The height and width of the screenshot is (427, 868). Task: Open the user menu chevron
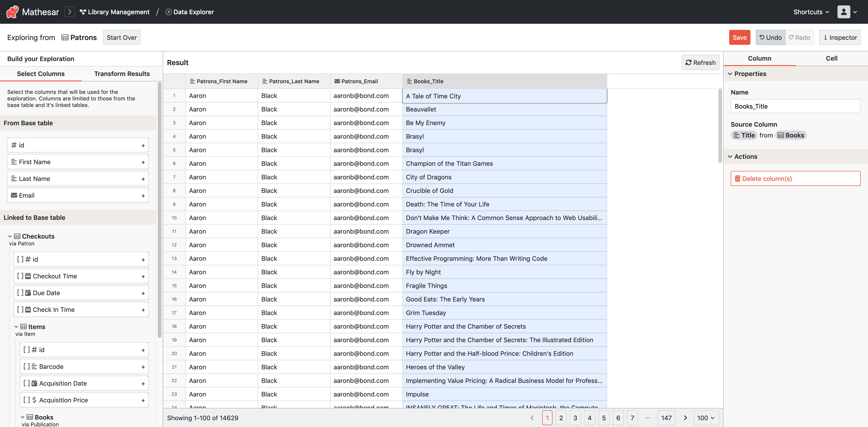coord(855,12)
